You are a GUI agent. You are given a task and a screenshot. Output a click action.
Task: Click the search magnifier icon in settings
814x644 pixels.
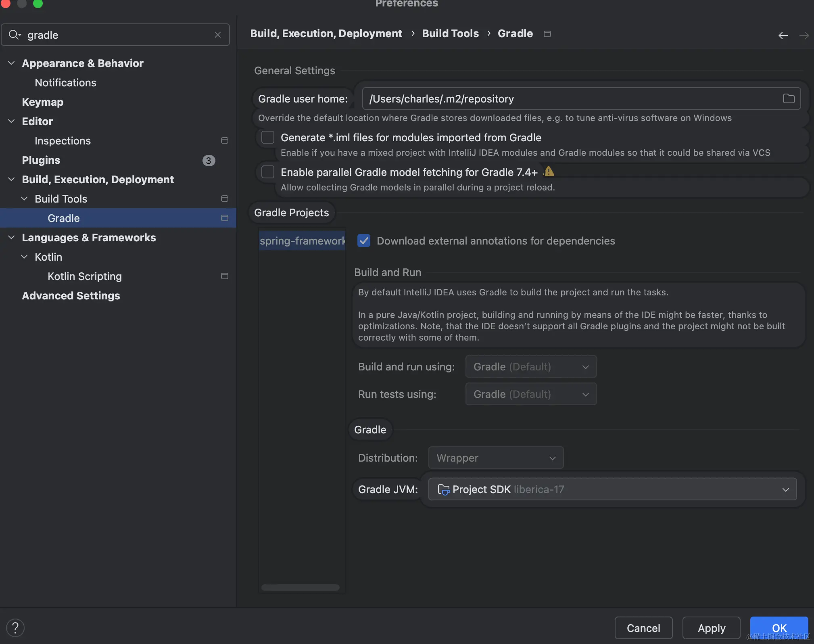15,35
